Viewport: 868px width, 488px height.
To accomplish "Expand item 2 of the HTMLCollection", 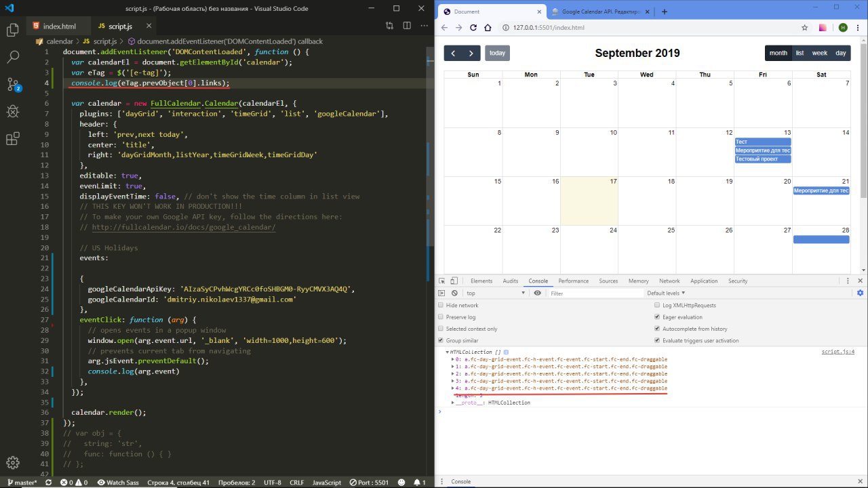I will 453,373.
